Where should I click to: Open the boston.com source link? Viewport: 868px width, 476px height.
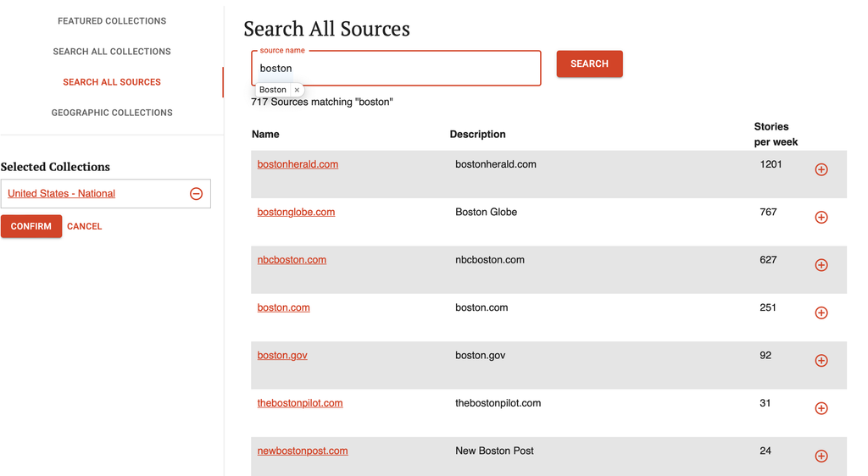pos(283,307)
